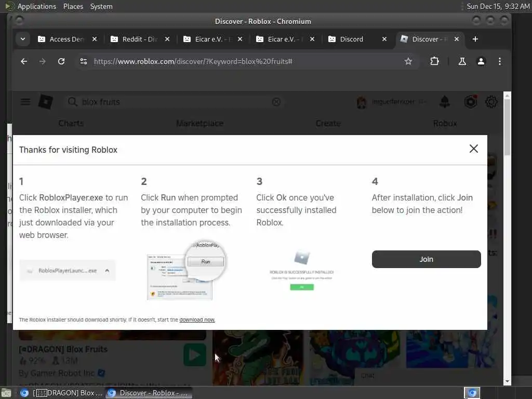Open the crocodile game thumbnail
The image size is (532, 399).
tap(258, 357)
